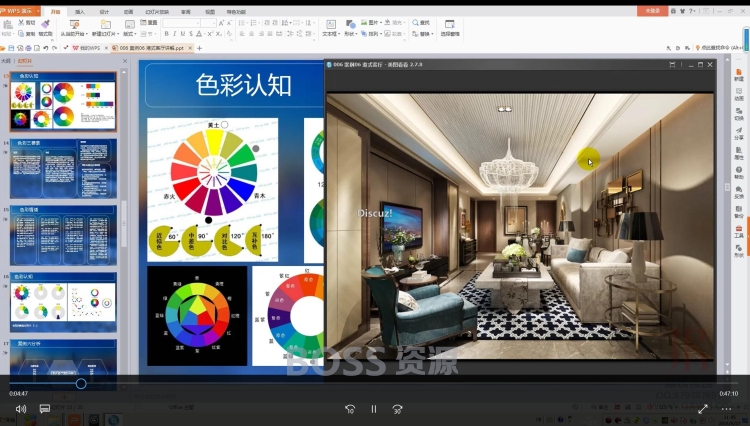Click the Undo arrow icon
The height and width of the screenshot is (426, 750).
pyautogui.click(x=45, y=48)
